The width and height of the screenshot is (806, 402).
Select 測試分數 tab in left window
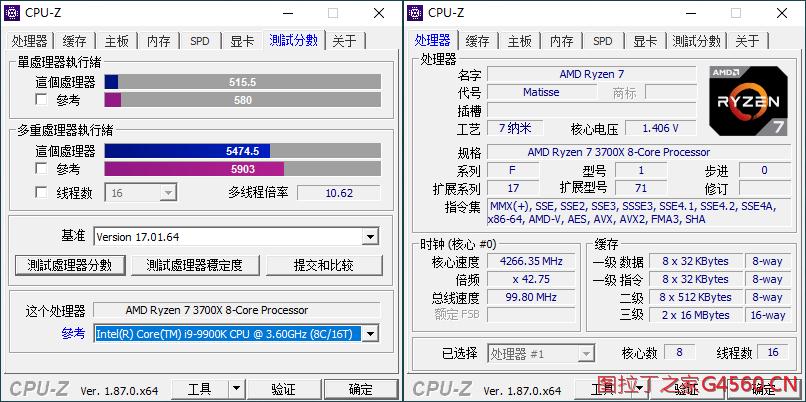(294, 40)
